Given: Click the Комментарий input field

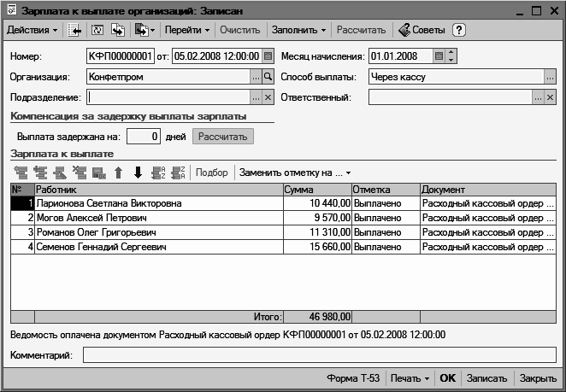Looking at the screenshot, I should [320, 355].
